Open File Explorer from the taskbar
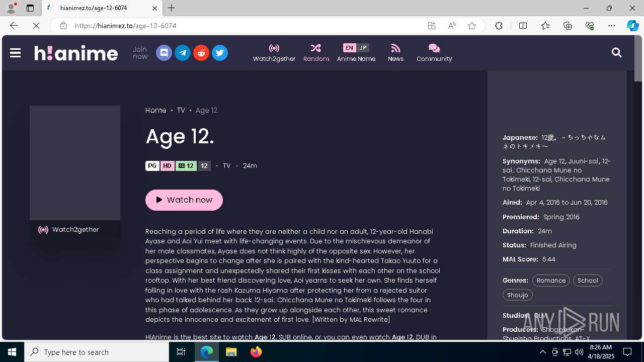The height and width of the screenshot is (362, 644). click(231, 352)
